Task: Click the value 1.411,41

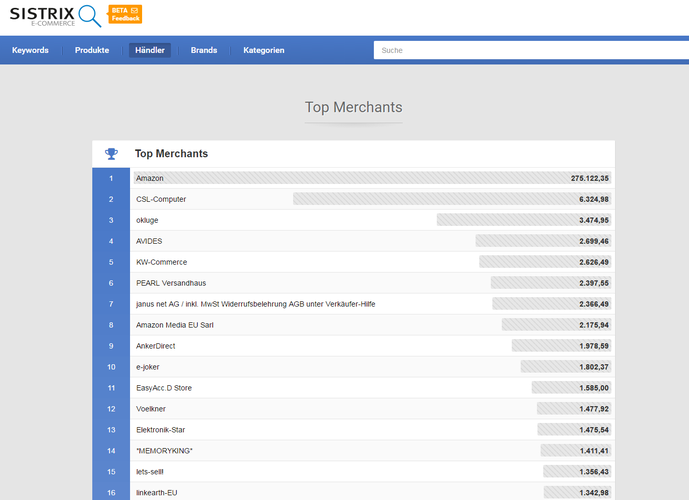Action: [594, 451]
